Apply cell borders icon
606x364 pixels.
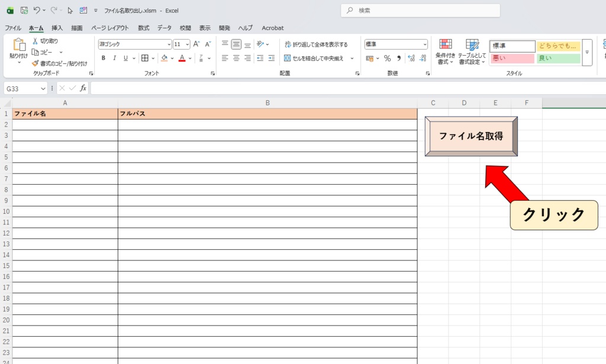click(x=145, y=58)
